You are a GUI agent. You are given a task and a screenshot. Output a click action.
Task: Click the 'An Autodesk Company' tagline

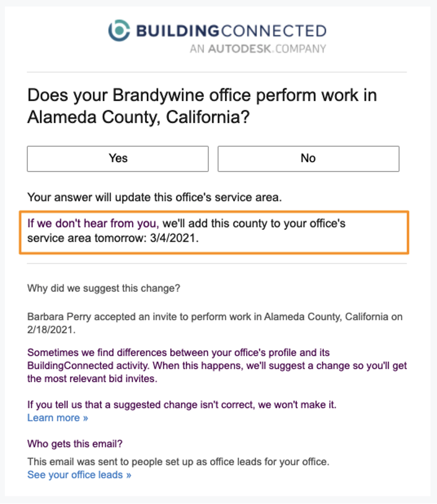(258, 49)
